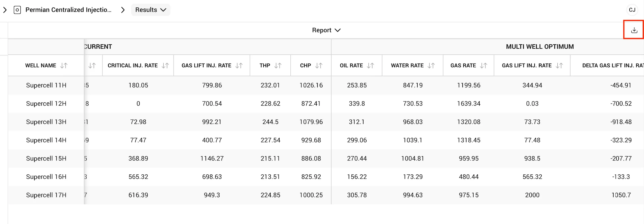The height and width of the screenshot is (224, 644).
Task: Sort by GAS LIFT INJ. RATE under CURRENT
Action: pyautogui.click(x=239, y=65)
